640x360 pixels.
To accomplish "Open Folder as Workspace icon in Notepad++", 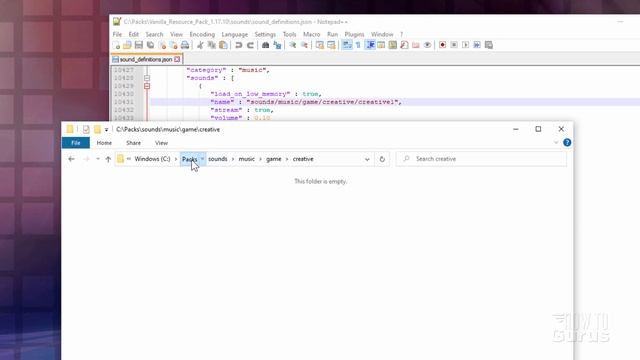I will [x=416, y=45].
